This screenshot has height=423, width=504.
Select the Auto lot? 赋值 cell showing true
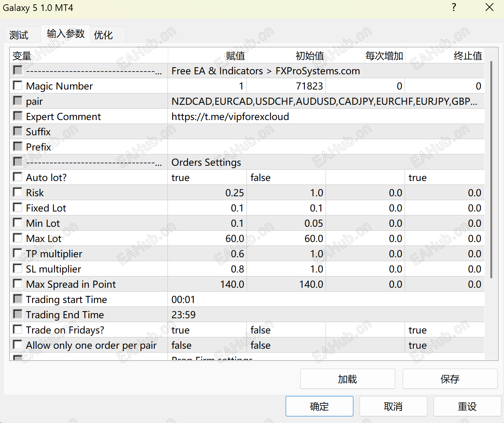pos(207,177)
